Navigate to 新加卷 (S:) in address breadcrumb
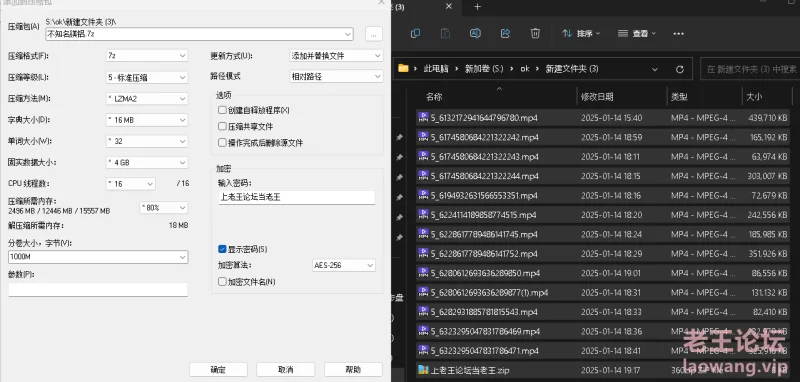The width and height of the screenshot is (800, 382). pos(484,69)
